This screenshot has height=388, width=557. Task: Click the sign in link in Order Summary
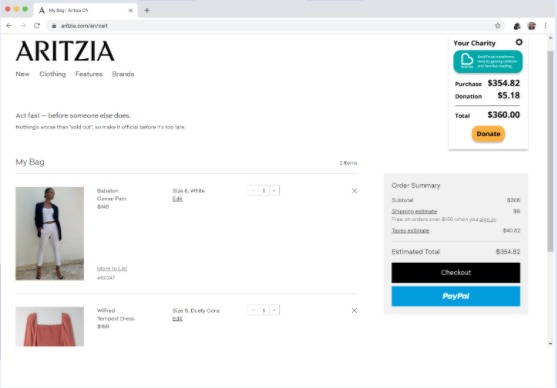pyautogui.click(x=487, y=219)
